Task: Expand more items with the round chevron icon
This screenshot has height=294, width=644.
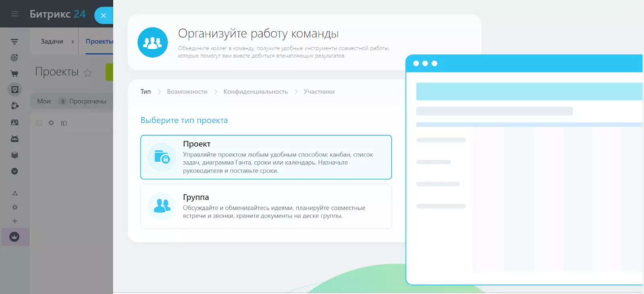Action: point(14,171)
